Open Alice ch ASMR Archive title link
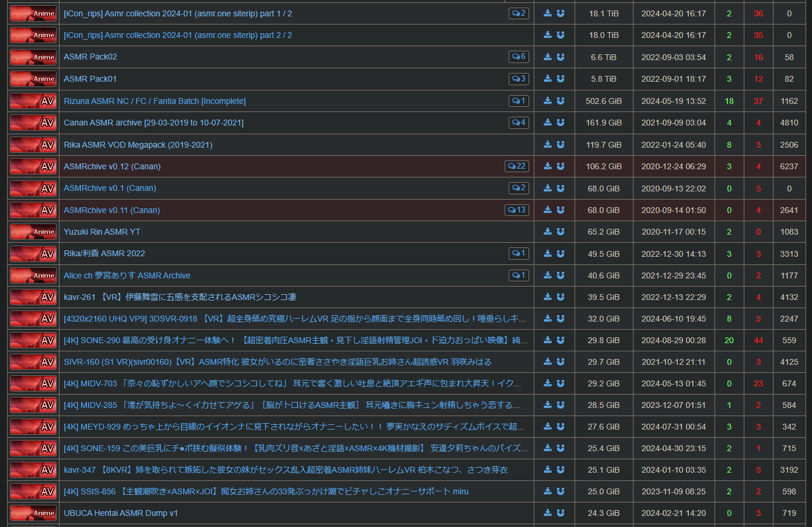The width and height of the screenshot is (812, 527). click(x=127, y=275)
